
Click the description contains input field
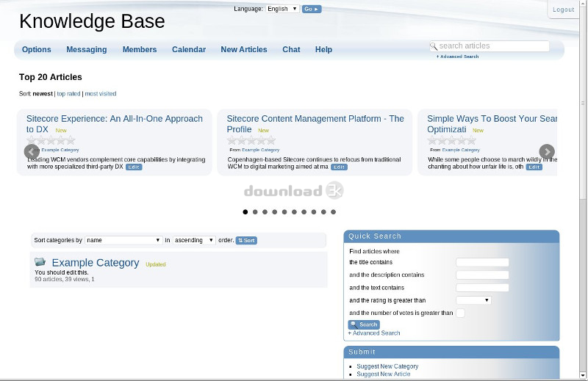pyautogui.click(x=482, y=275)
